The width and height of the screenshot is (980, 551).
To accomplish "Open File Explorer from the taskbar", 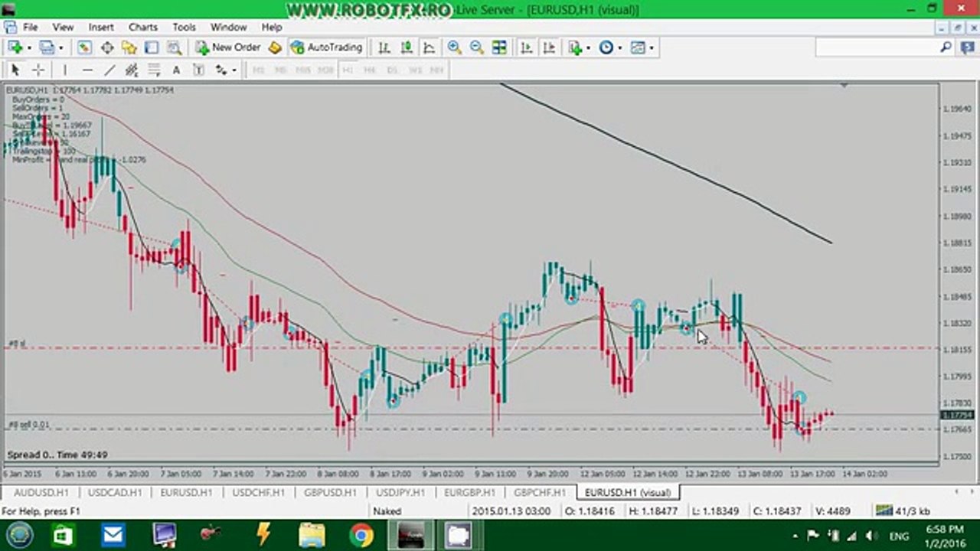I will click(312, 535).
